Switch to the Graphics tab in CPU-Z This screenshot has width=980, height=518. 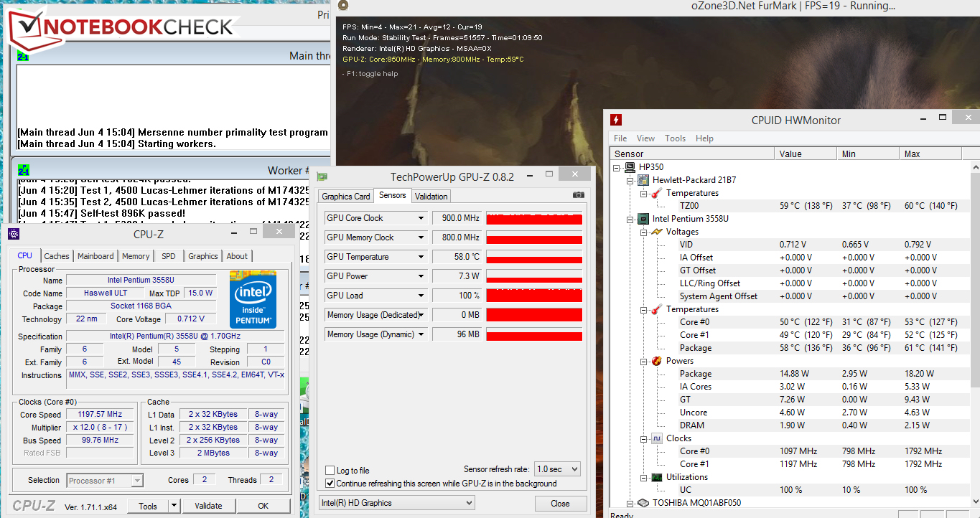point(203,256)
